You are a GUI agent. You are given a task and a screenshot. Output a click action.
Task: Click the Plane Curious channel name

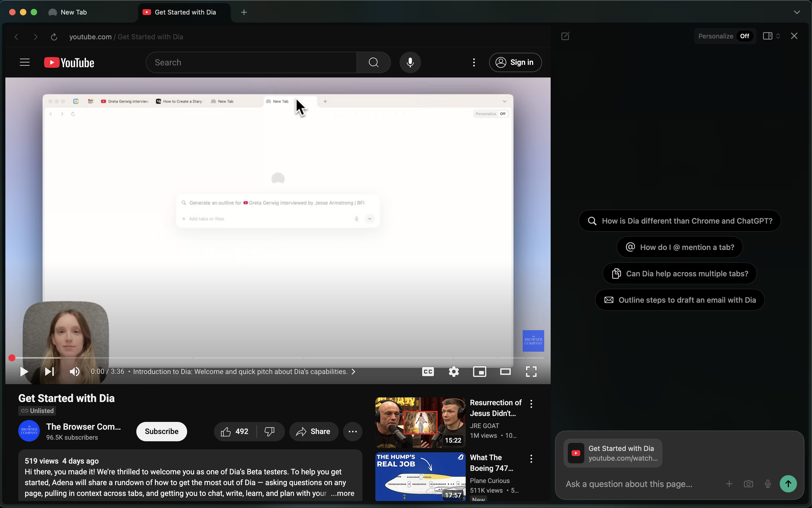point(490,481)
